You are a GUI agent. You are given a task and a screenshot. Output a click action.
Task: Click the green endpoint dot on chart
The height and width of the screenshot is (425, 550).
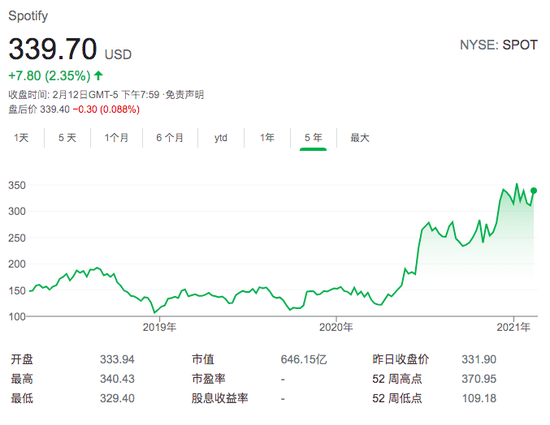point(534,191)
